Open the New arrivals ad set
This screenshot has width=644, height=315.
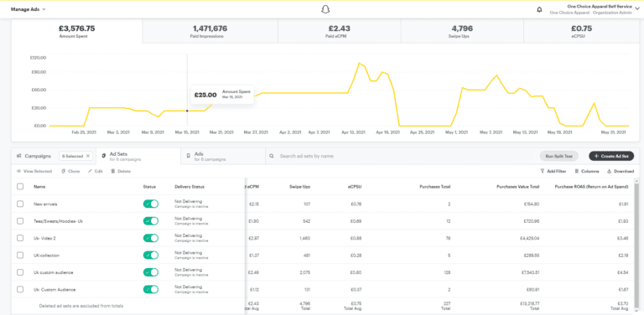pyautogui.click(x=44, y=204)
